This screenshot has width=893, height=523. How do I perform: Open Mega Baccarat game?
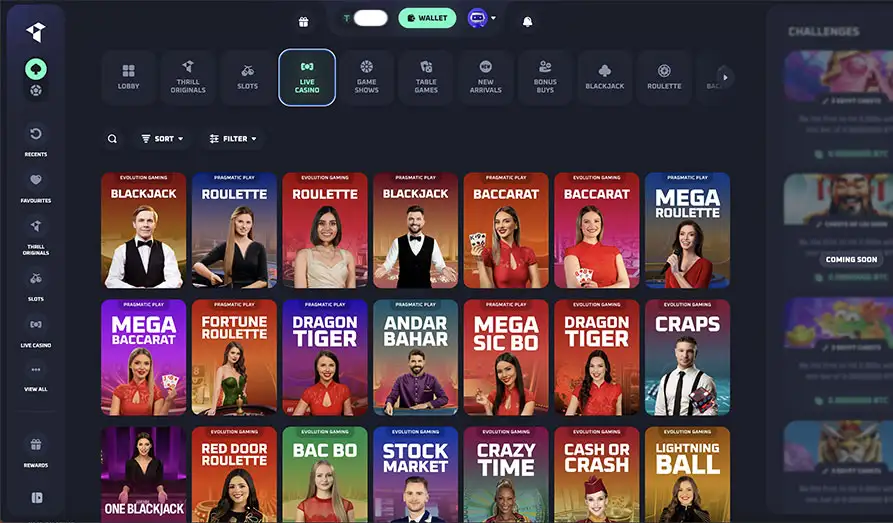tap(144, 357)
